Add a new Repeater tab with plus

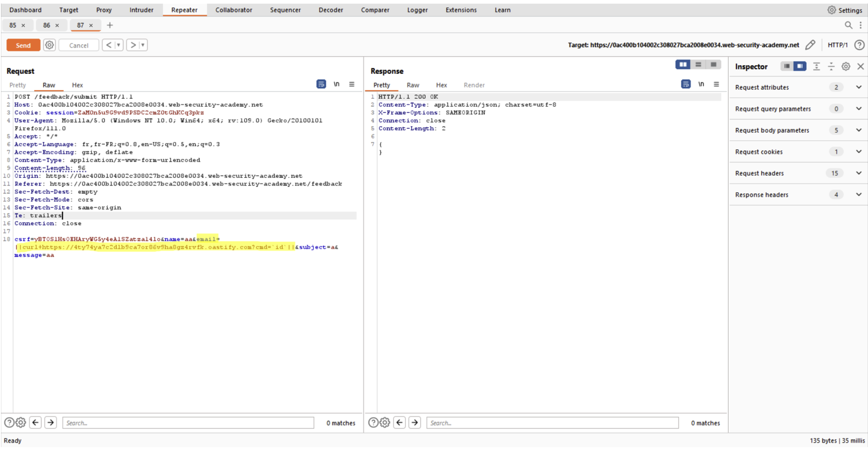110,25
